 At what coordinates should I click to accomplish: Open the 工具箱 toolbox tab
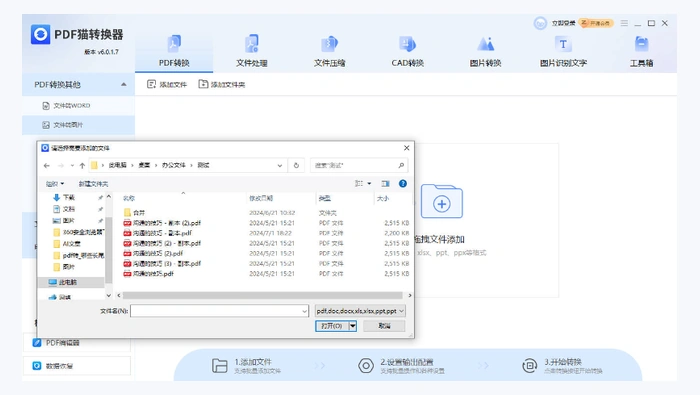click(x=641, y=50)
